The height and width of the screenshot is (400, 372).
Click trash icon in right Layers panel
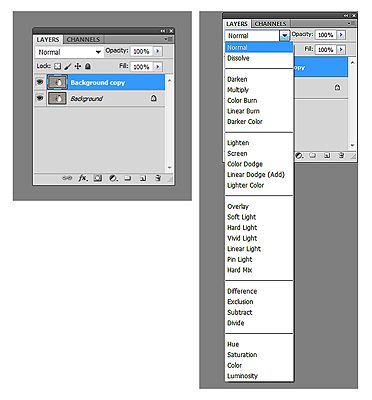341,156
